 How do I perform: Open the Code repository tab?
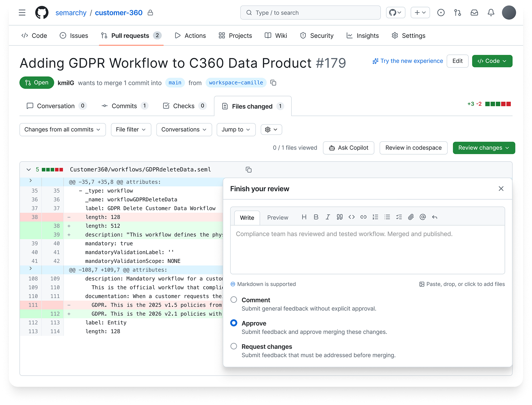click(34, 36)
